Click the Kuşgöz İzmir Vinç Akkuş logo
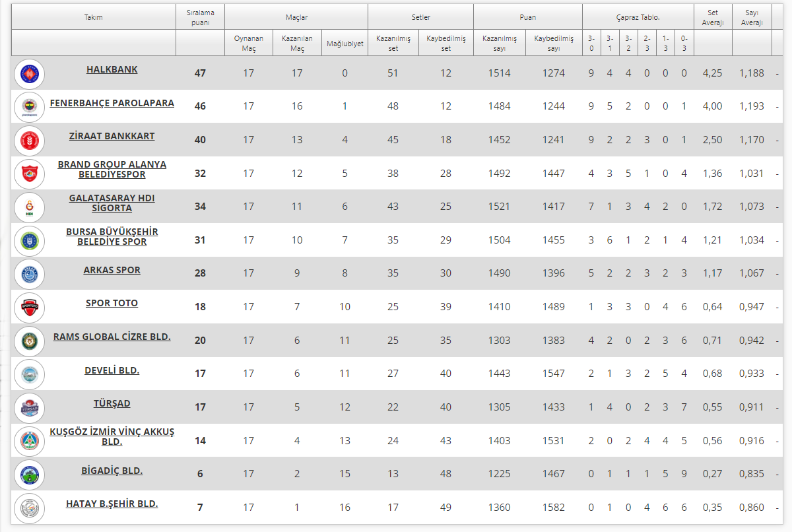 pyautogui.click(x=29, y=441)
